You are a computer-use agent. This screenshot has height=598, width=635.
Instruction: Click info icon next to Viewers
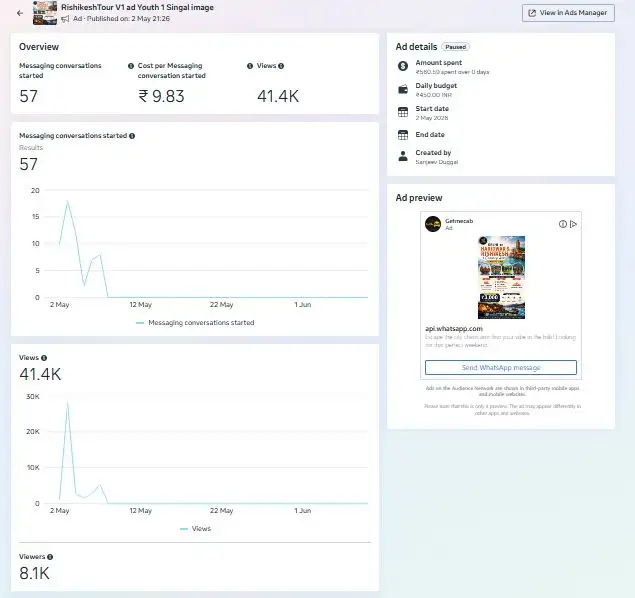50,557
